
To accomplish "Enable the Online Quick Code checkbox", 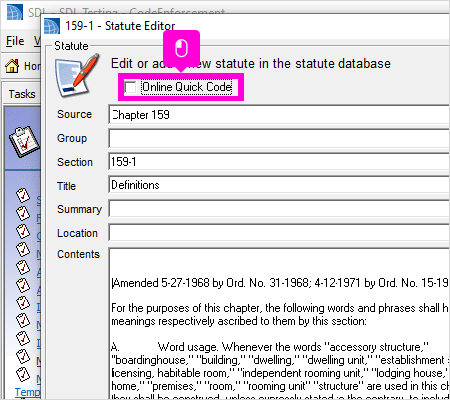I will pyautogui.click(x=130, y=87).
